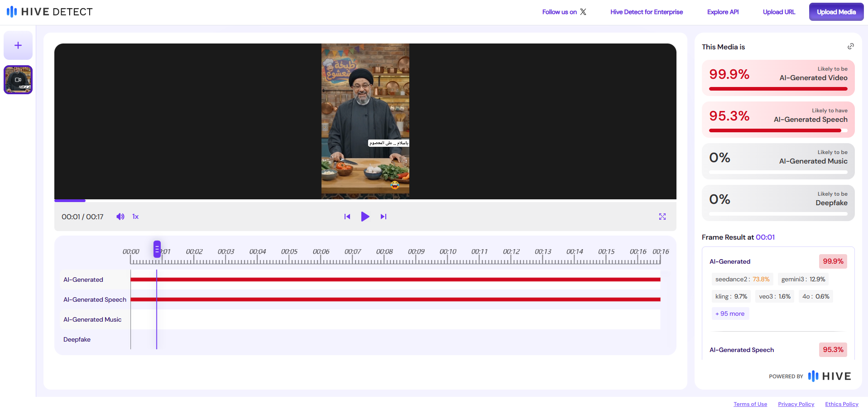Click the veo3 1.6% chip
This screenshot has width=868, height=410.
775,296
